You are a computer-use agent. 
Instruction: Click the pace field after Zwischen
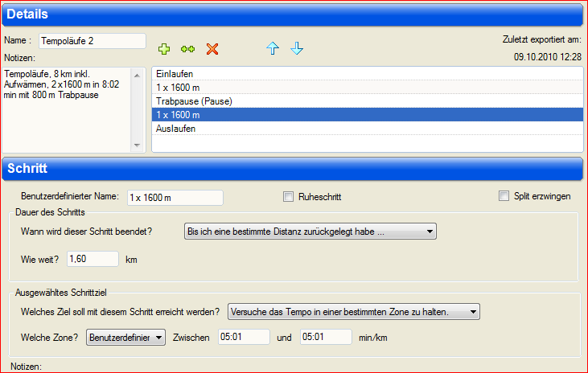244,338
